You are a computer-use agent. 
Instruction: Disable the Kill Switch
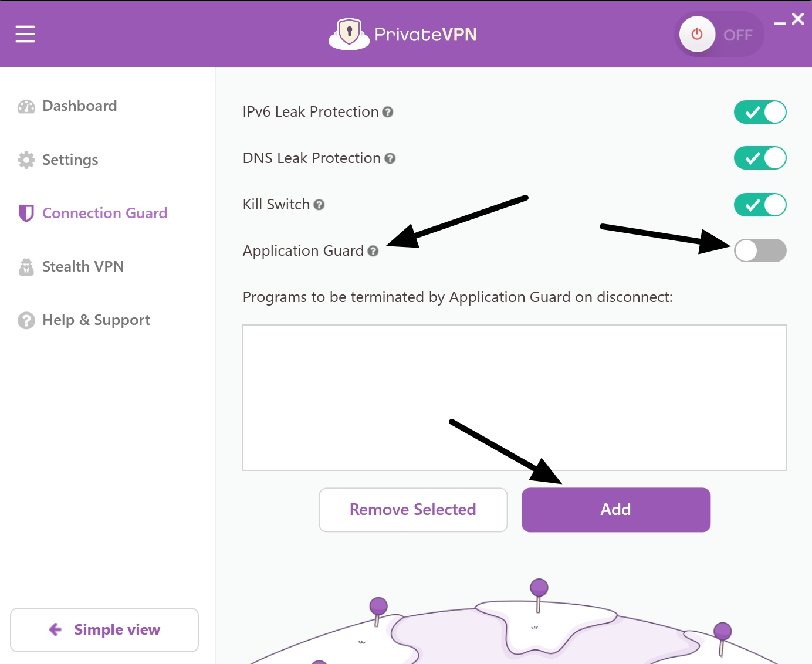(760, 205)
